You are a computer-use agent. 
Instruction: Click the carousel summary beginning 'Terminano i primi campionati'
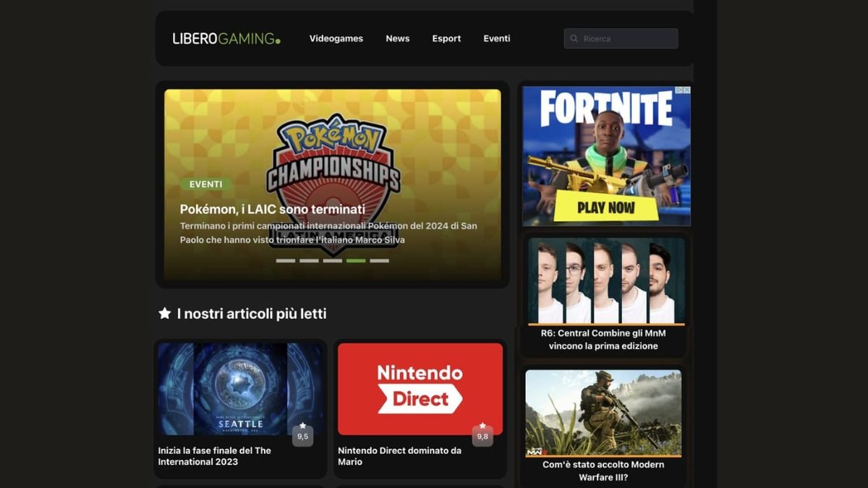pyautogui.click(x=328, y=233)
